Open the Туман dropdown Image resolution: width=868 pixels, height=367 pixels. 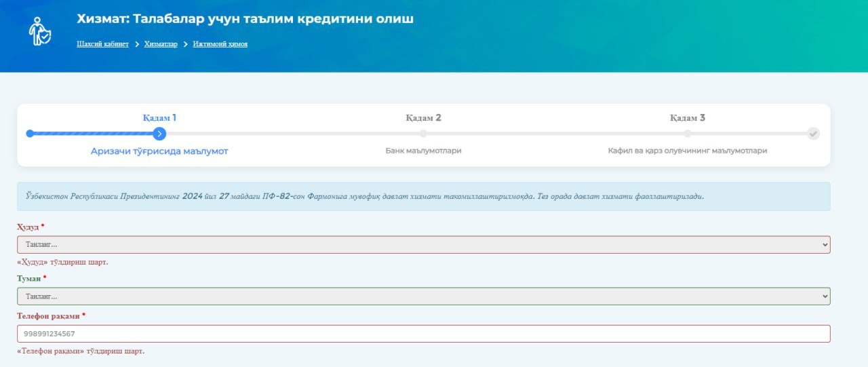424,296
